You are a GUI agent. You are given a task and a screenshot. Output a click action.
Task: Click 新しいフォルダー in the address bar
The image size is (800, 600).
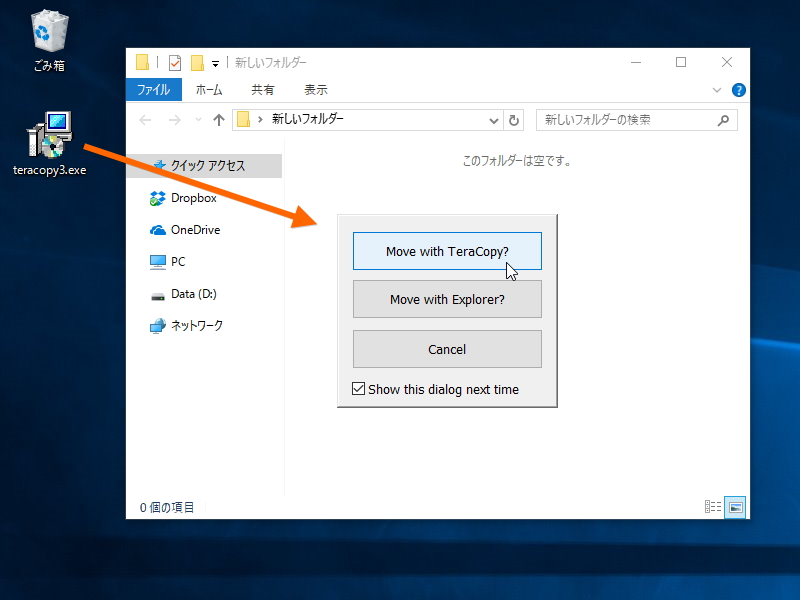(307, 119)
